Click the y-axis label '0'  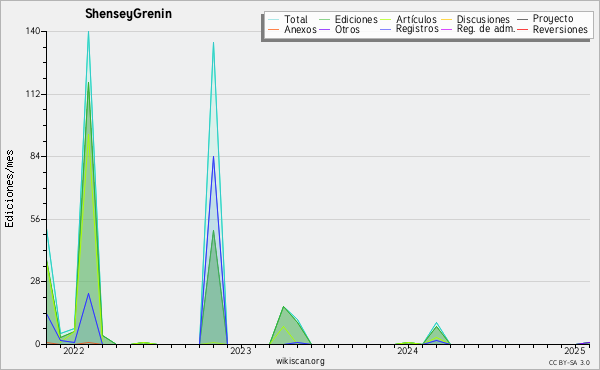38,344
